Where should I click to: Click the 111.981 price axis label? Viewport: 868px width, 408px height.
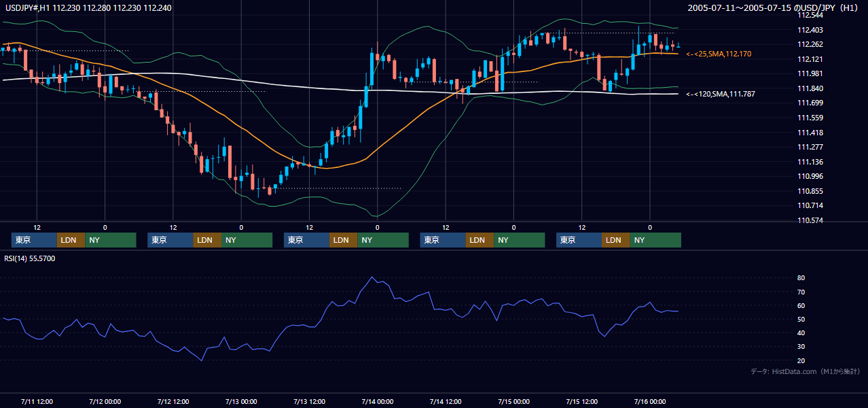click(810, 73)
